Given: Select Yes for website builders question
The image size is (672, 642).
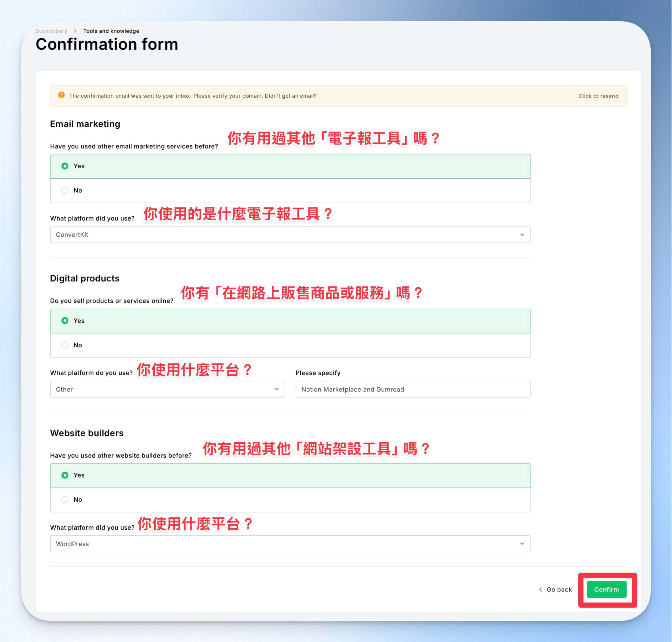Looking at the screenshot, I should (x=290, y=475).
